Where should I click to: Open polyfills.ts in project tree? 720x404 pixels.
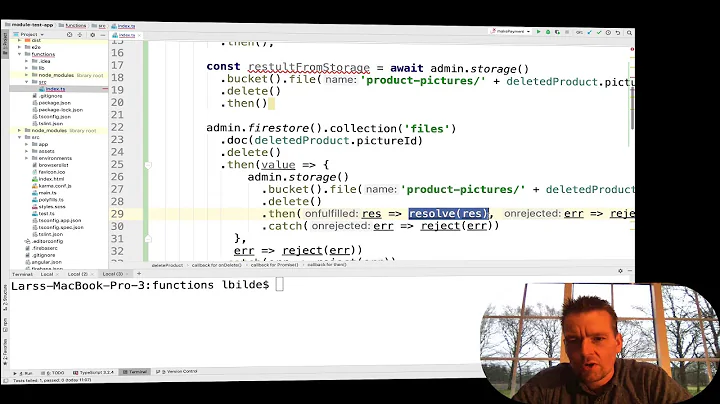click(48, 200)
